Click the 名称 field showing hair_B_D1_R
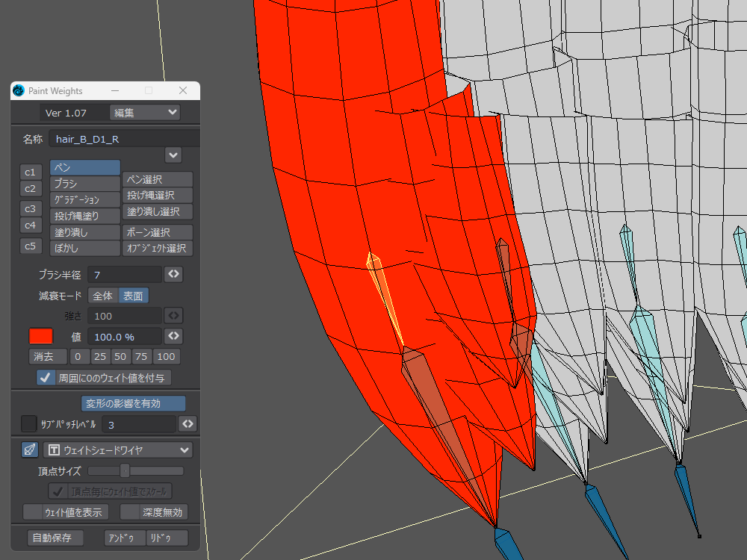Viewport: 747px width, 560px height. coord(123,138)
